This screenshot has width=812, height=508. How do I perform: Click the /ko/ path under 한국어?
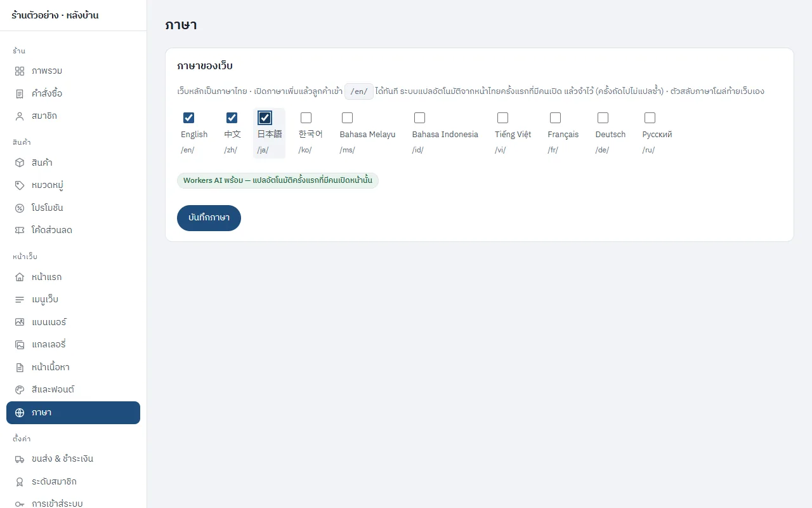305,150
